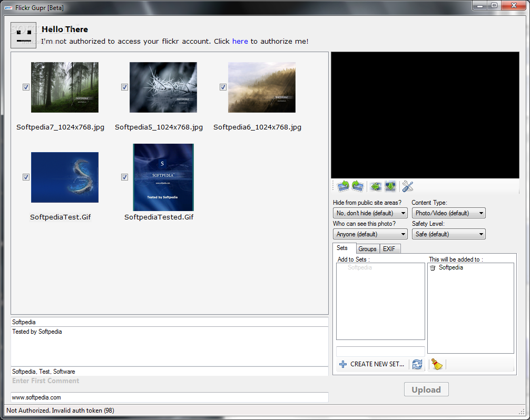Click 'Not Authorized. Invalid auth token' status text
The width and height of the screenshot is (530, 420).
[x=60, y=411]
